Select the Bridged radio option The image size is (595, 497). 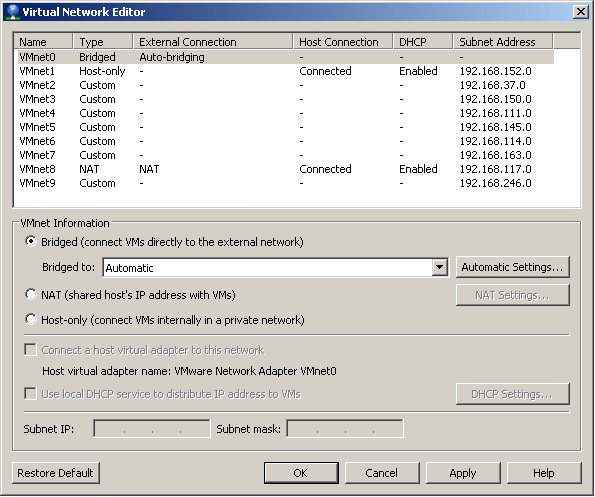31,242
